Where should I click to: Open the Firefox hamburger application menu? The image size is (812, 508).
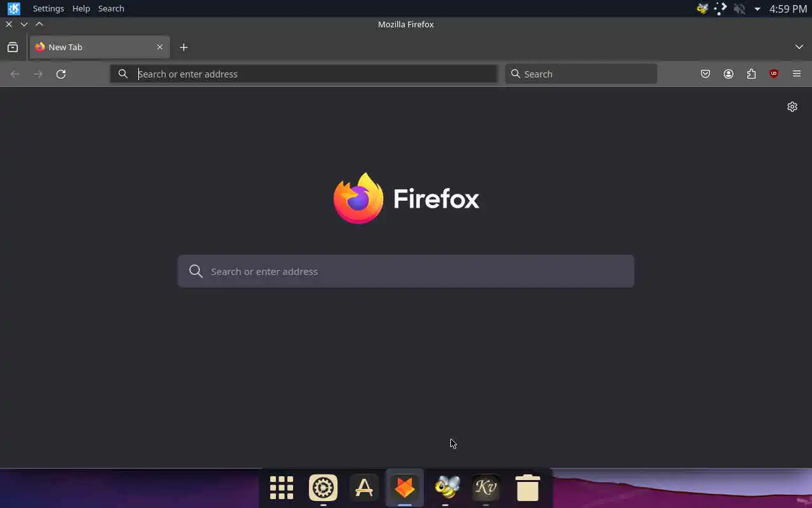[x=797, y=74]
